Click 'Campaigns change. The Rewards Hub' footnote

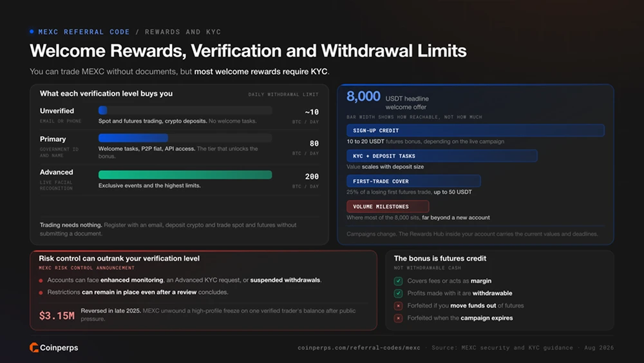point(472,234)
